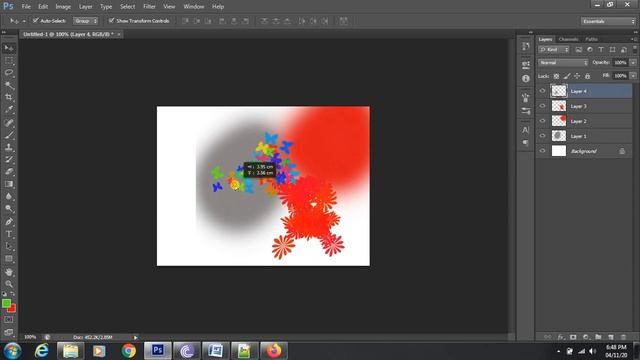
Task: Select the Gradient tool
Action: click(9, 184)
